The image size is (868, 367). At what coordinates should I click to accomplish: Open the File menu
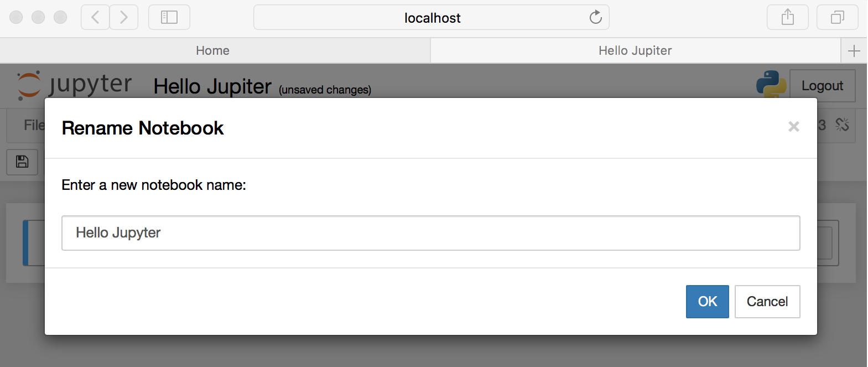click(33, 125)
